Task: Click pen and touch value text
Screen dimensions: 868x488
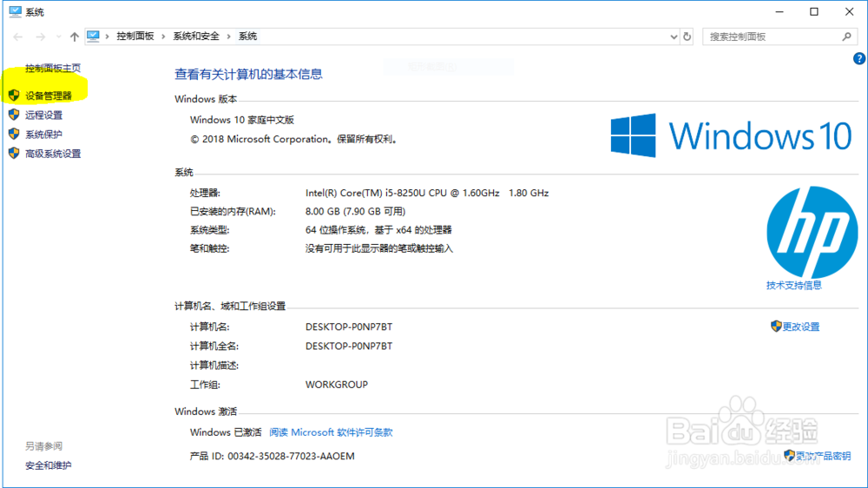Action: 379,248
